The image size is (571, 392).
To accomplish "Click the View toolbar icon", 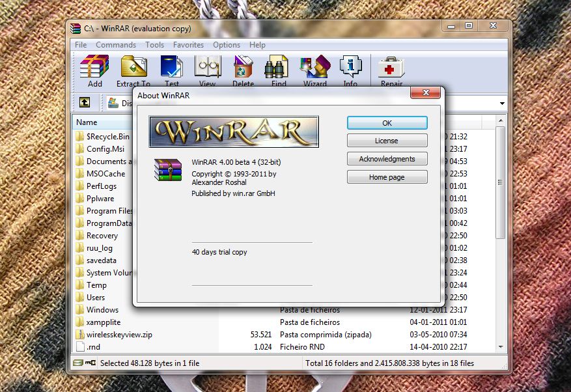I will 208,66.
